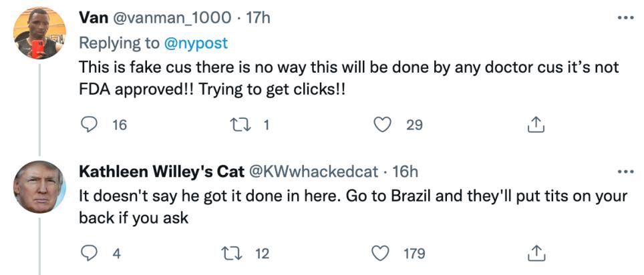Open @nypost profile link
This screenshot has height=275, width=644.
click(196, 43)
